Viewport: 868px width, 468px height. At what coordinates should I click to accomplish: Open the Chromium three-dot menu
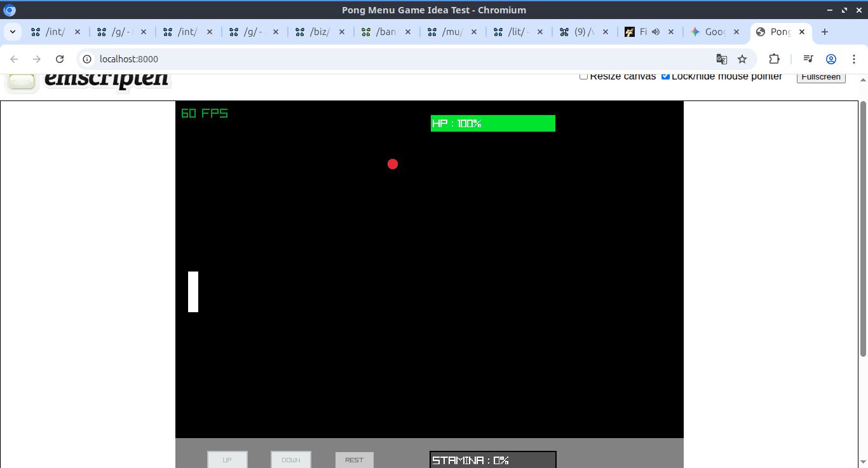tap(853, 59)
